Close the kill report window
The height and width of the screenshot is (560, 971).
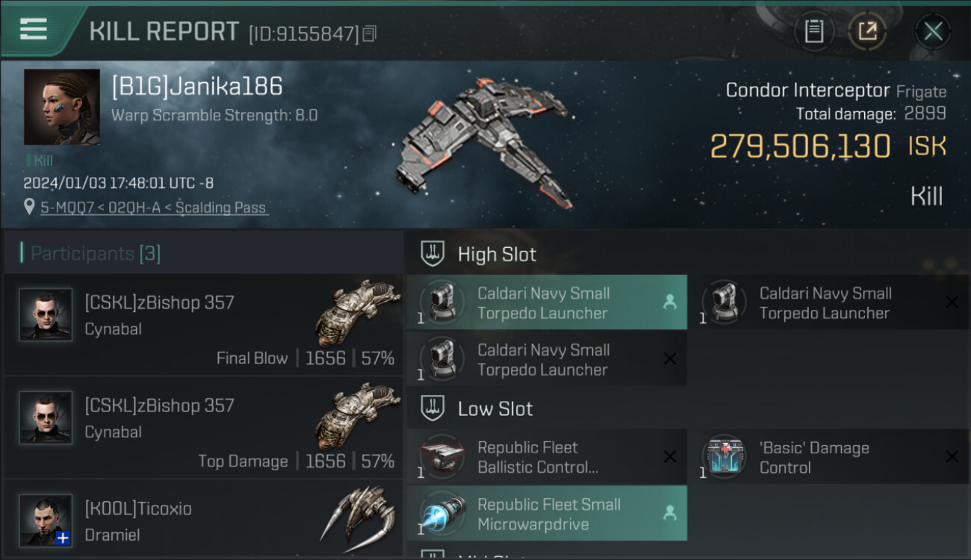[x=933, y=31]
